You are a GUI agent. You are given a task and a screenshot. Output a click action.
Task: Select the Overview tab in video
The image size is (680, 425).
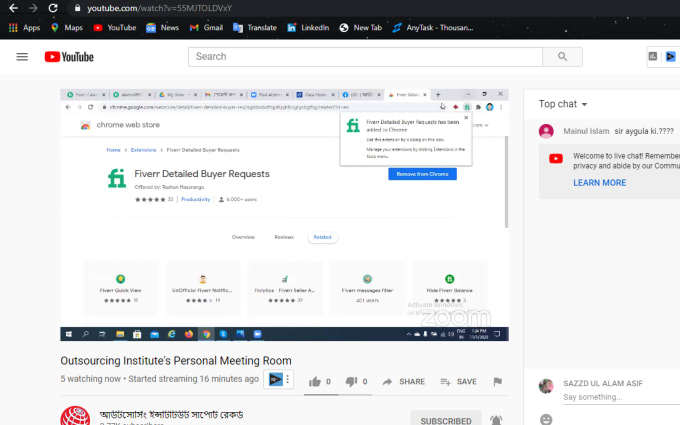pyautogui.click(x=243, y=237)
